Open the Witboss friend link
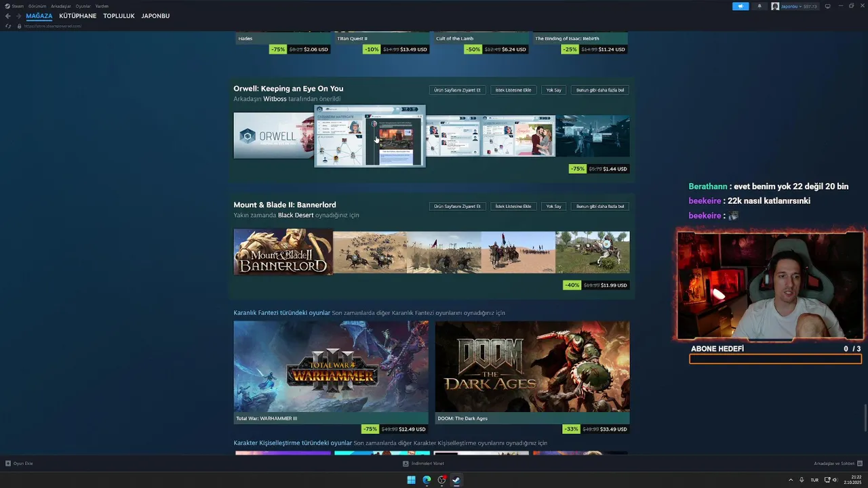The height and width of the screenshot is (488, 868). 275,99
